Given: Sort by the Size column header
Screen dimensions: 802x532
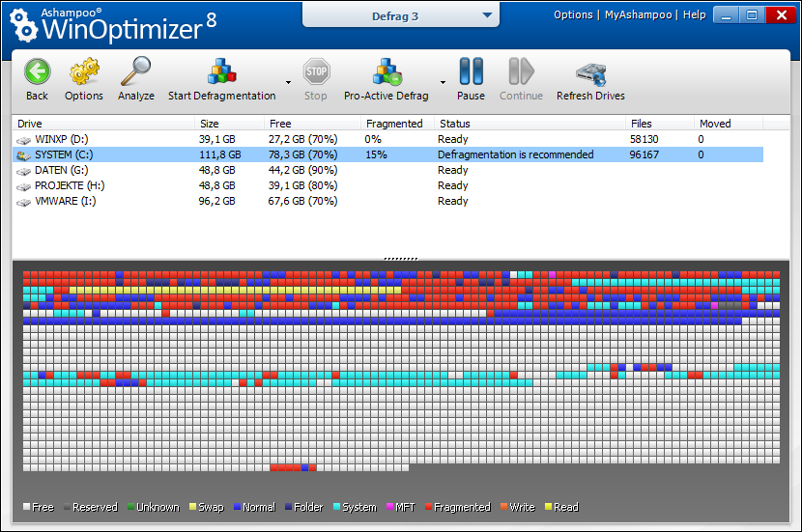Looking at the screenshot, I should (229, 124).
